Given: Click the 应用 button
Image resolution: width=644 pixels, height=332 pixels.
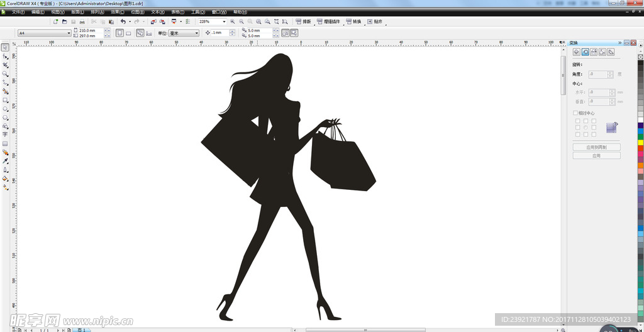Looking at the screenshot, I should 596,156.
